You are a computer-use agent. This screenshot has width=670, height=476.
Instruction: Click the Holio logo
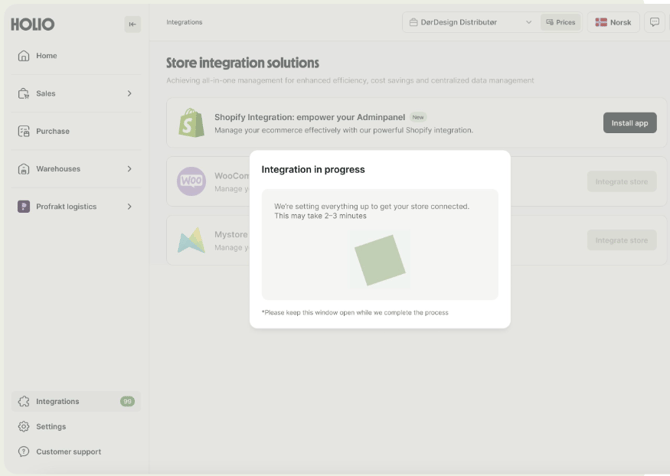click(33, 24)
